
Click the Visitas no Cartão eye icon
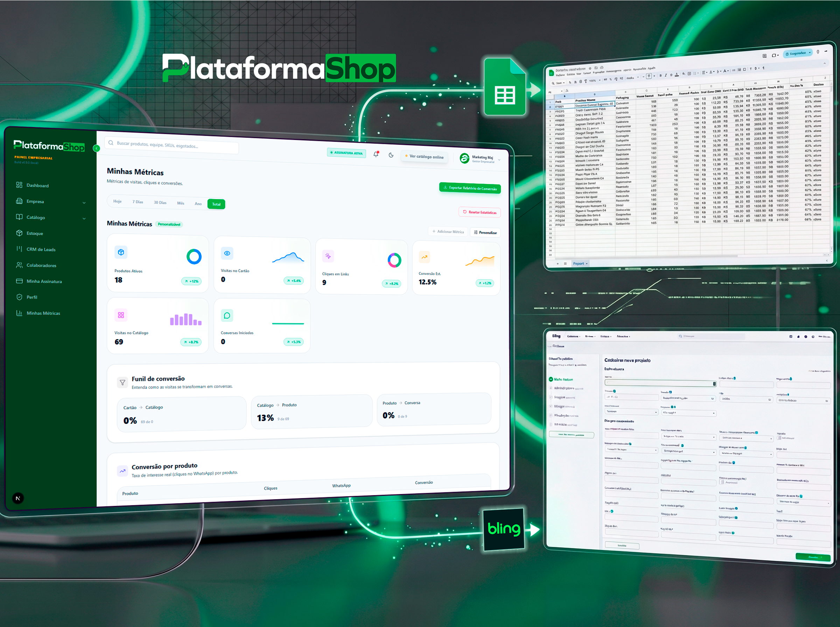click(227, 253)
